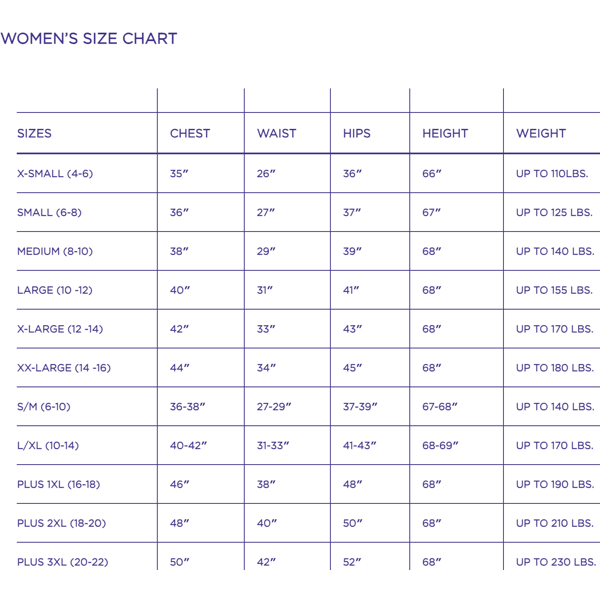The height and width of the screenshot is (600, 600).
Task: Click the CHEST column header
Action: point(190,133)
